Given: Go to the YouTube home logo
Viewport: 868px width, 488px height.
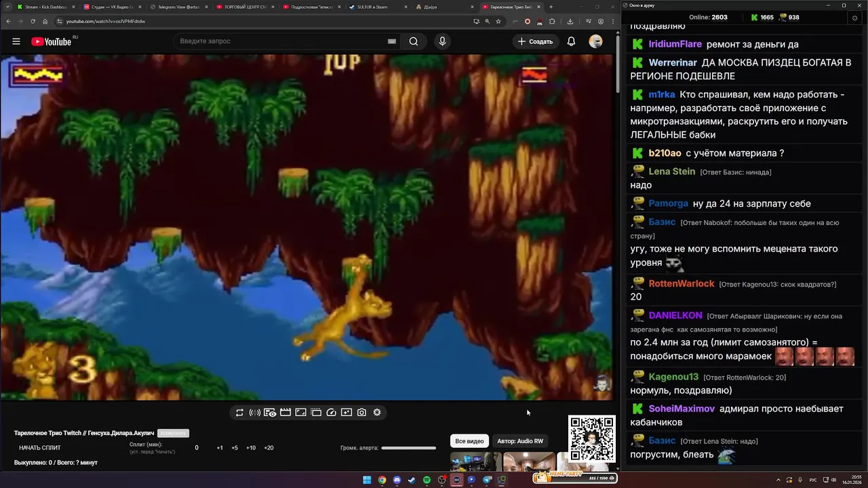Looking at the screenshot, I should pos(52,41).
